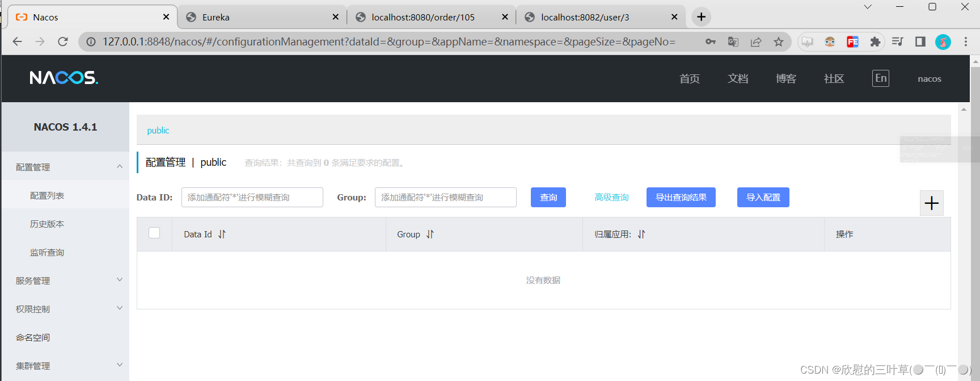Screen dimensions: 980x381
Task: Click the NACOS logo in the header
Action: pyautogui.click(x=64, y=78)
